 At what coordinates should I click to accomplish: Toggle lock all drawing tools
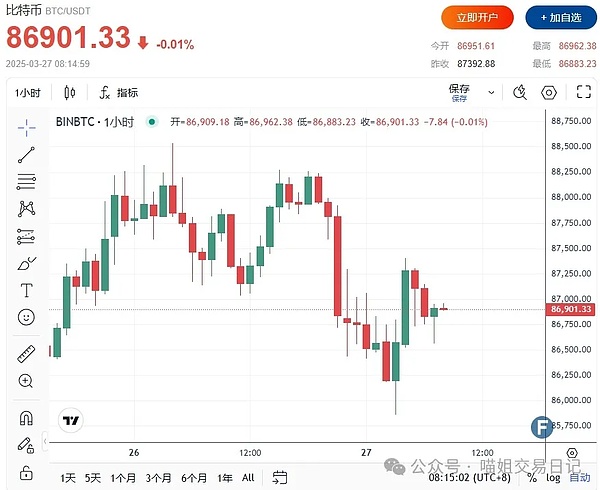coord(26,472)
